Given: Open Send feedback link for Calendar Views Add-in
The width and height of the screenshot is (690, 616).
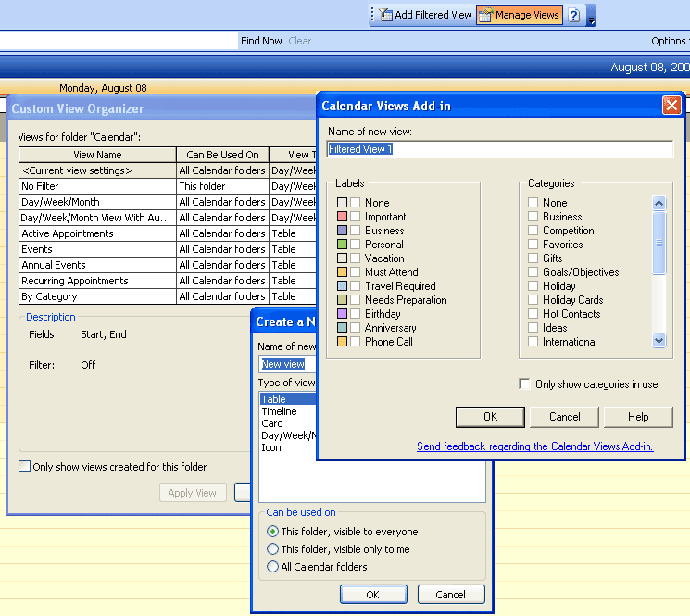Looking at the screenshot, I should click(534, 446).
